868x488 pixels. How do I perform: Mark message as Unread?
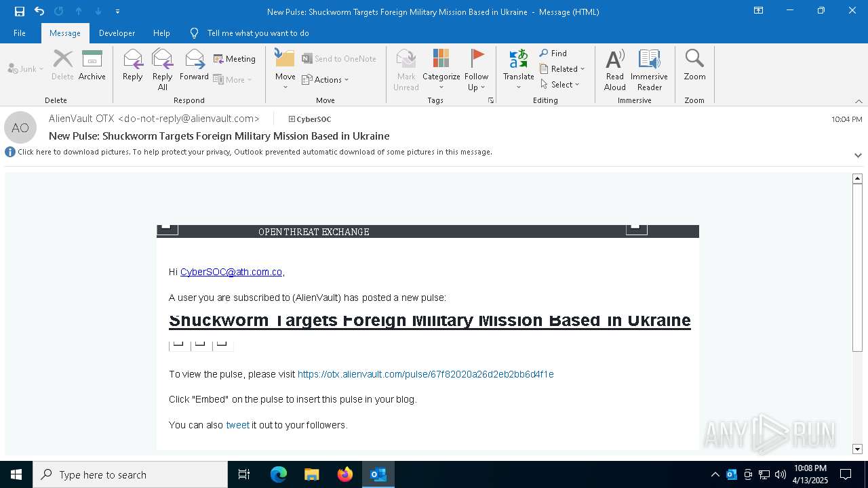coord(406,70)
